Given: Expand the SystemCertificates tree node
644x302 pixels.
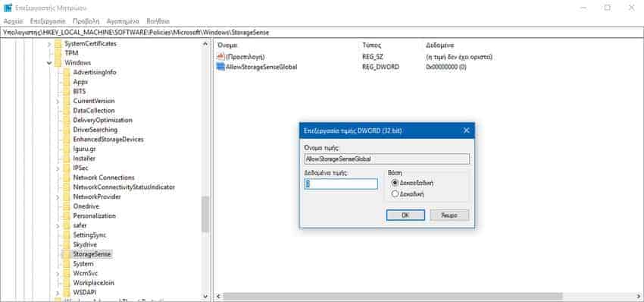Looking at the screenshot, I should point(49,43).
